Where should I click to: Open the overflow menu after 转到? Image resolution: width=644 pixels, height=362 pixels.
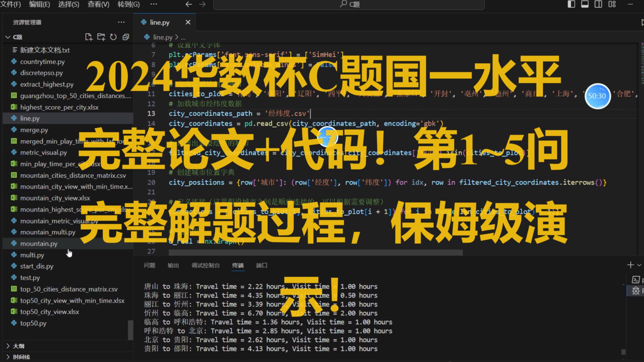(x=154, y=4)
